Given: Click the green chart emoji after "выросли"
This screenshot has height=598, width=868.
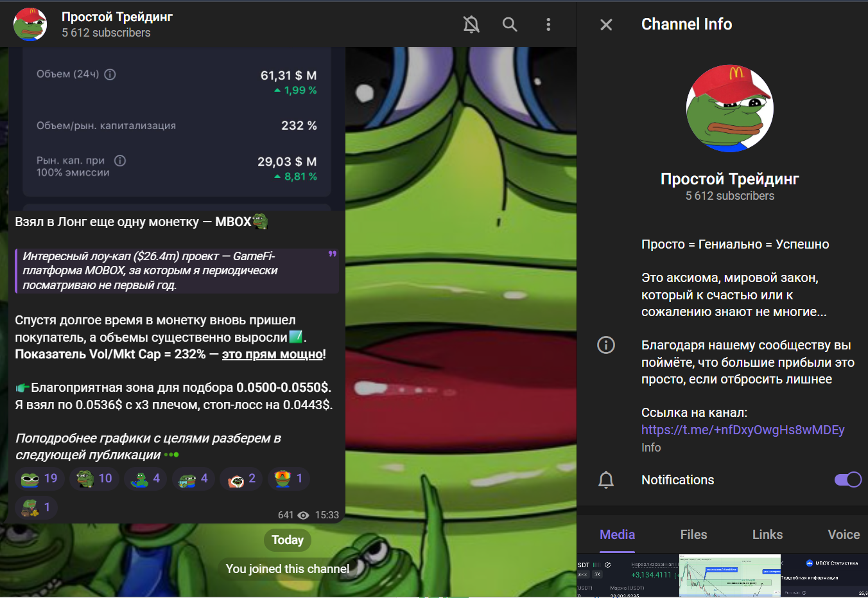Looking at the screenshot, I should (296, 337).
